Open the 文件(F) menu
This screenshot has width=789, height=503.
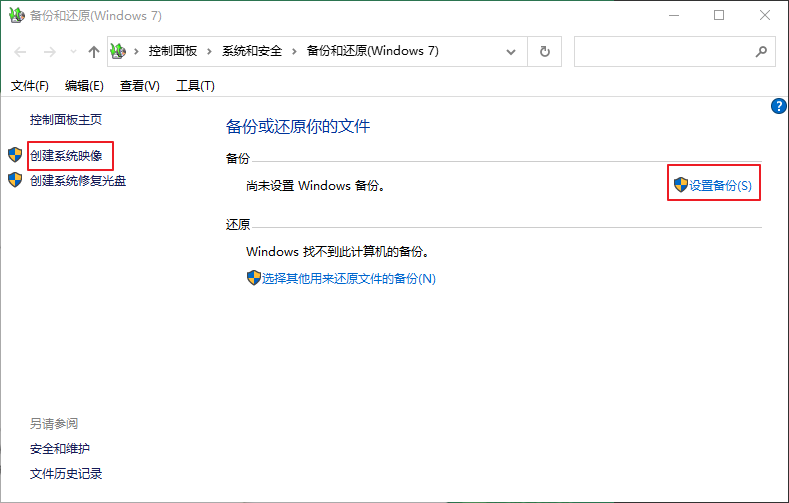(x=30, y=86)
